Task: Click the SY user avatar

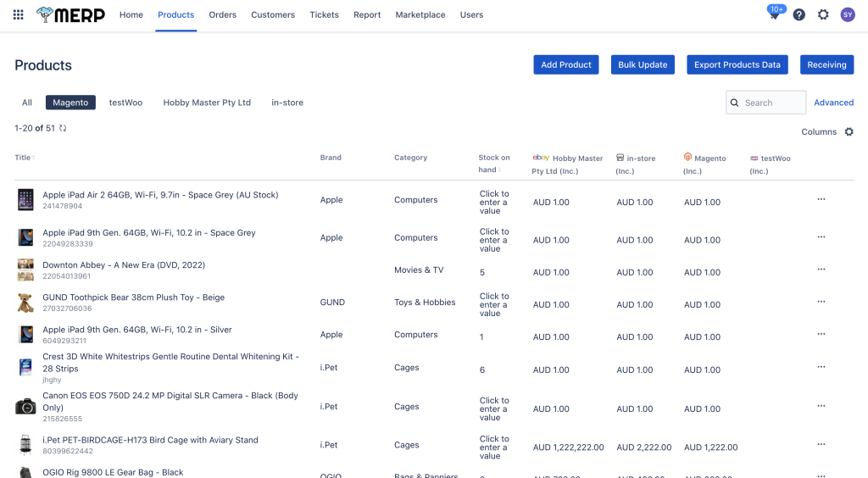Action: (x=847, y=14)
